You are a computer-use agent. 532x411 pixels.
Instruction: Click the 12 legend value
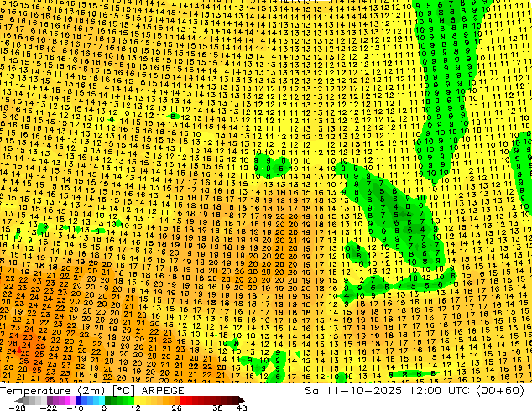point(136,408)
